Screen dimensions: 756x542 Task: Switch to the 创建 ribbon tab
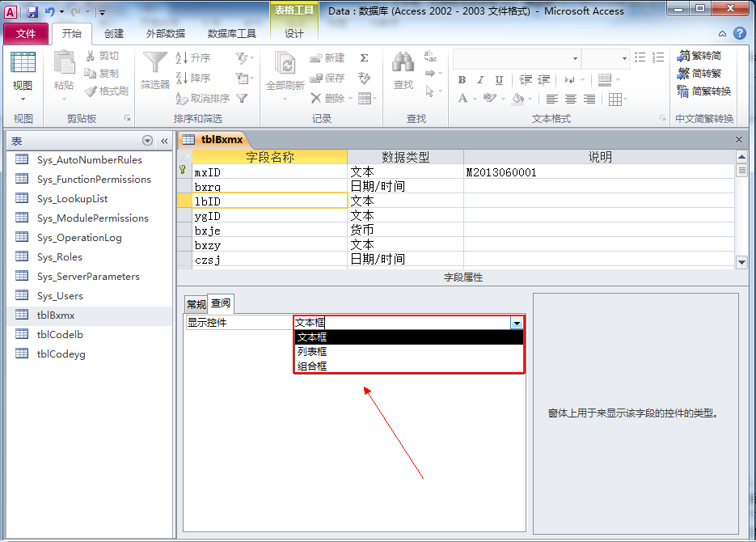(114, 34)
